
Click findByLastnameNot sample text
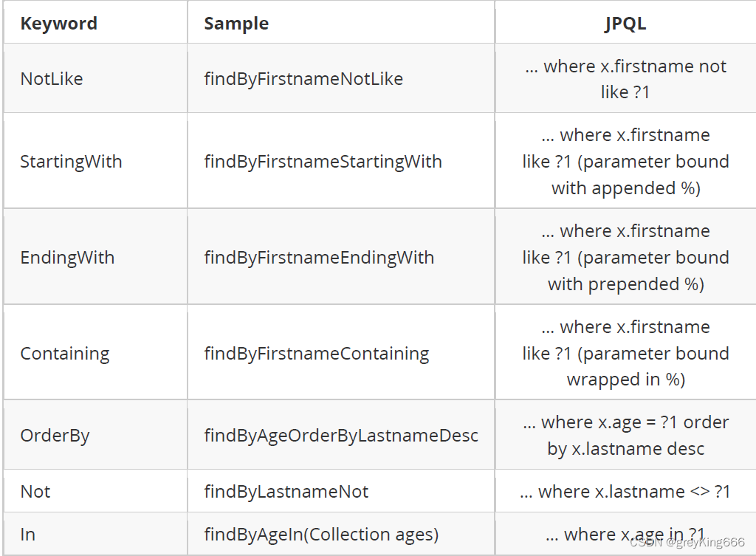click(x=286, y=492)
